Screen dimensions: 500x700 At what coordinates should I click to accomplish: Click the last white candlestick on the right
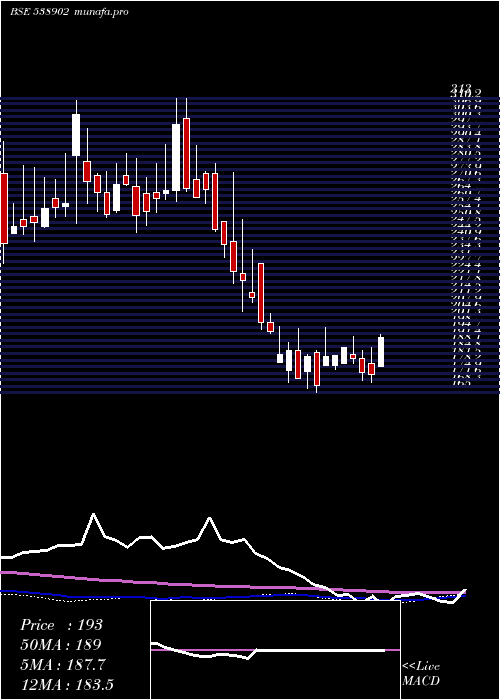click(381, 351)
